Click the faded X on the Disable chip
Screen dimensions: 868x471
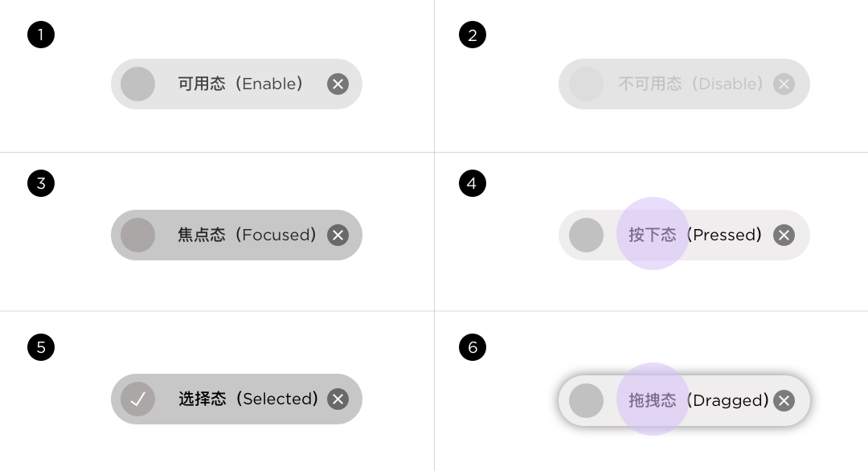(x=784, y=84)
